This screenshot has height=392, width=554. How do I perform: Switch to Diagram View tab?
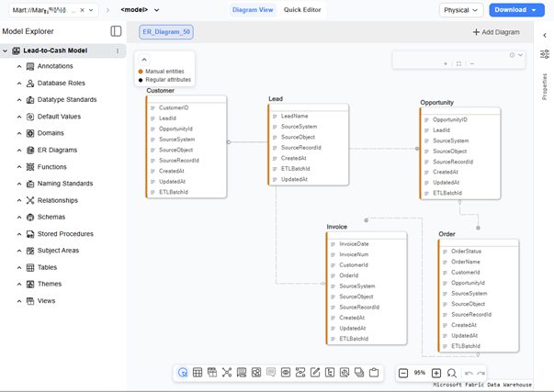pos(253,10)
